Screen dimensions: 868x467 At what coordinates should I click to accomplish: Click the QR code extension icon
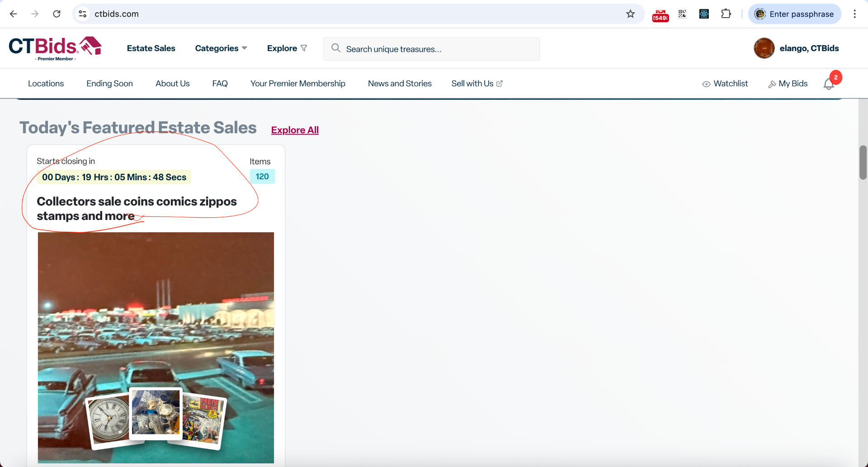[x=682, y=14]
